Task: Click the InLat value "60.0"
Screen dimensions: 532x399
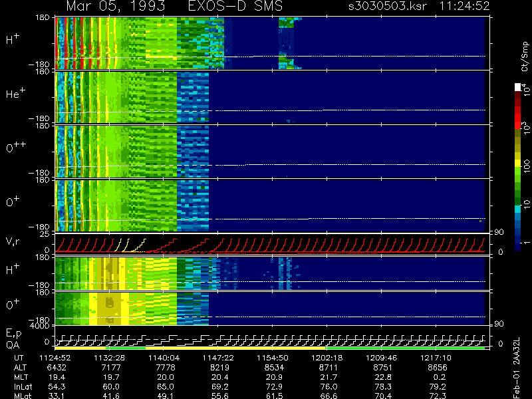Action: [111, 386]
